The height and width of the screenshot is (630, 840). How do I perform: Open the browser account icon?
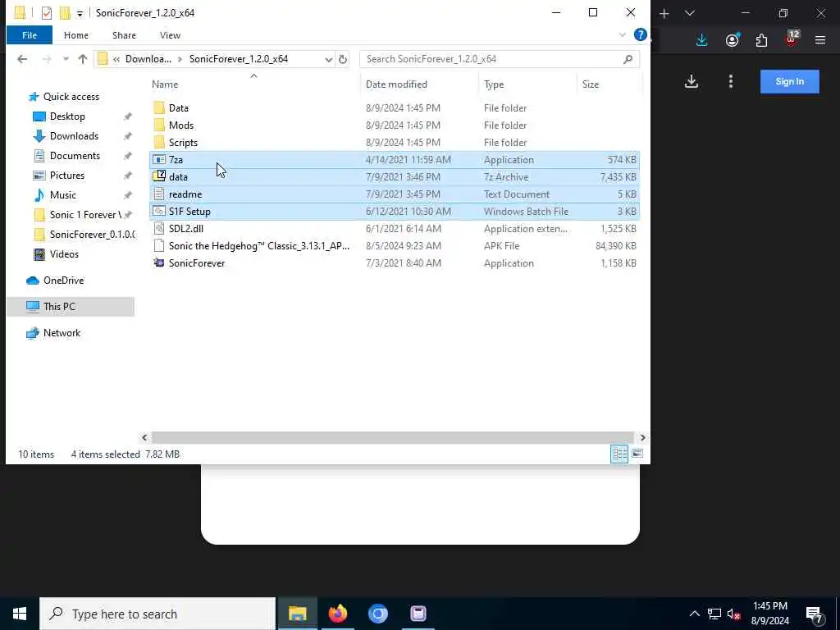(x=733, y=40)
